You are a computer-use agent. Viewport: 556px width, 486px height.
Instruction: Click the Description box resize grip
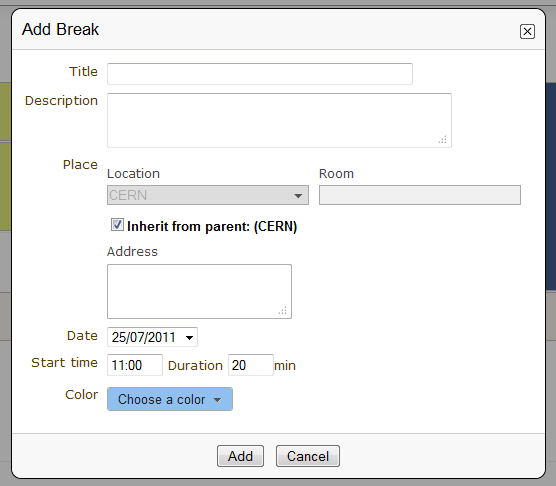(x=443, y=139)
